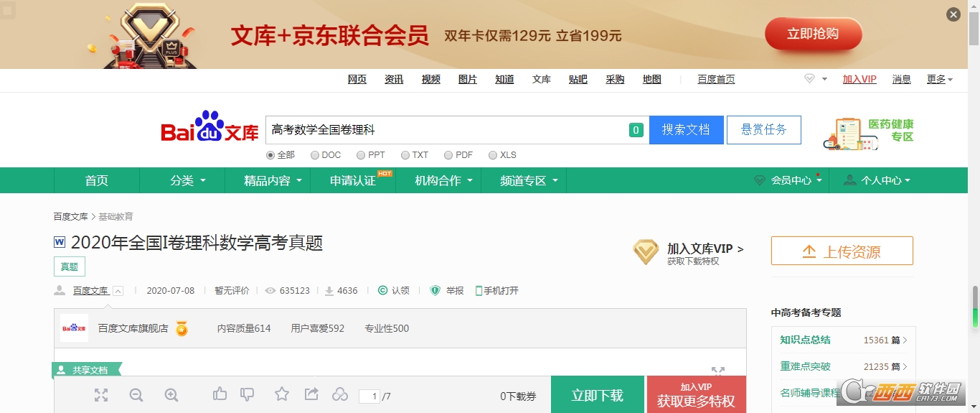Collapse the author info panel arrow

118,291
